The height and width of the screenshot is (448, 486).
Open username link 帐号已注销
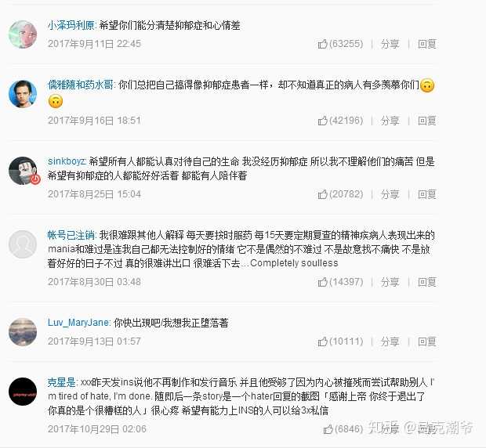click(x=71, y=235)
